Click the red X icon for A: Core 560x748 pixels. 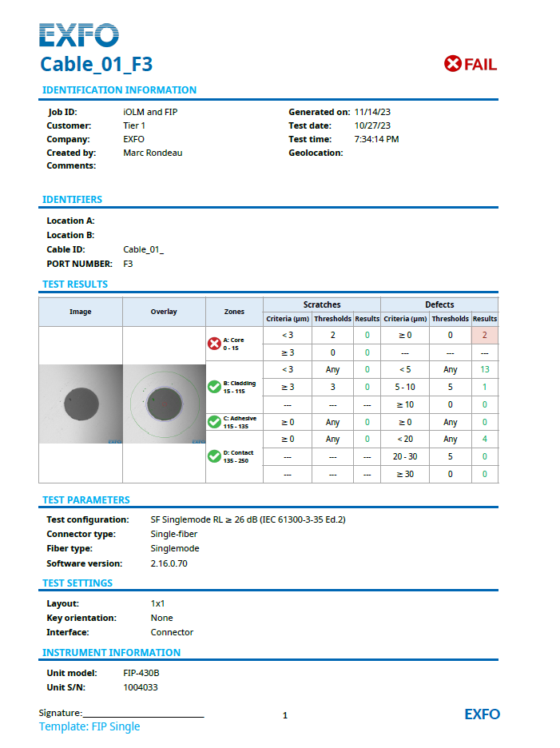(x=214, y=344)
